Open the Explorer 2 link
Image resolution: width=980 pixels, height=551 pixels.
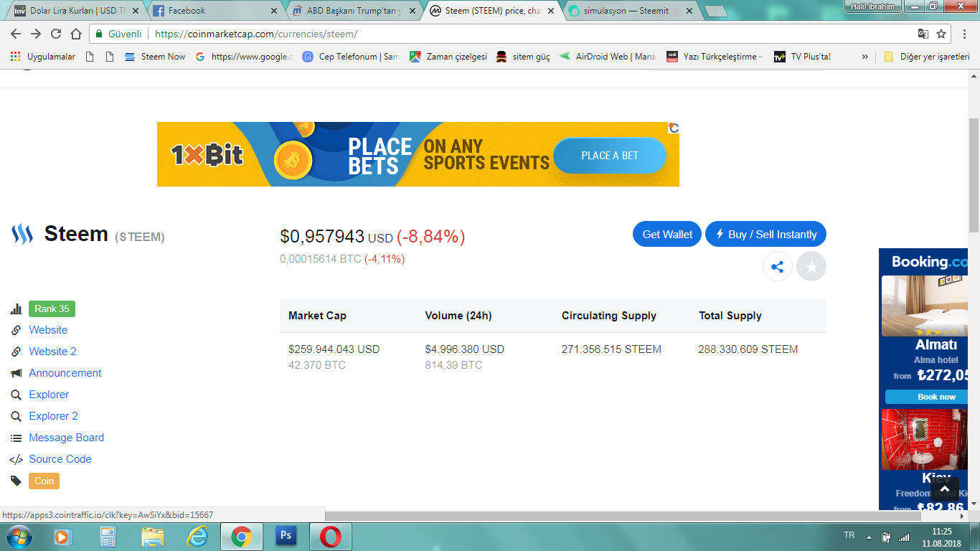tap(53, 416)
